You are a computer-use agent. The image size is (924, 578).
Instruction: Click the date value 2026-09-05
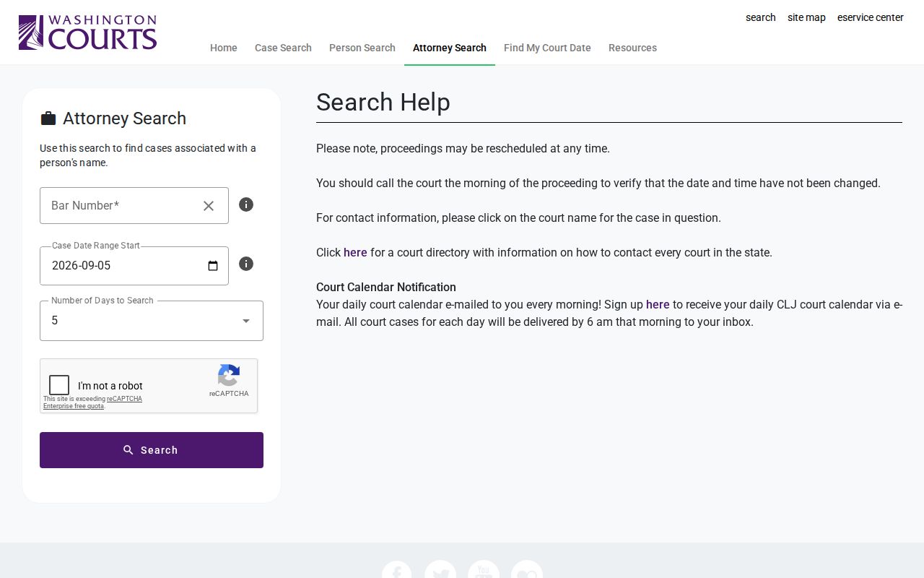point(82,265)
